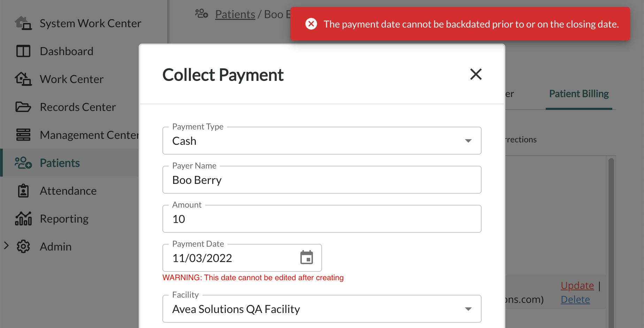Viewport: 644px width, 328px height.
Task: Navigate to Records Center
Action: pos(78,107)
